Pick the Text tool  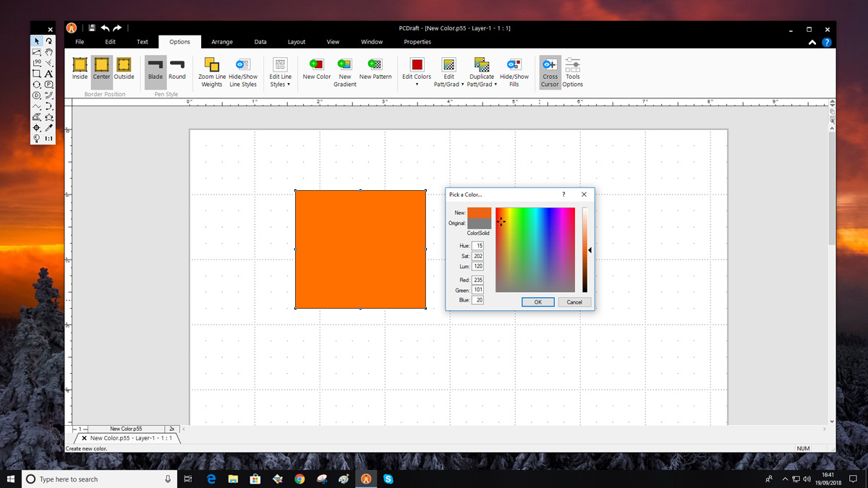49,74
